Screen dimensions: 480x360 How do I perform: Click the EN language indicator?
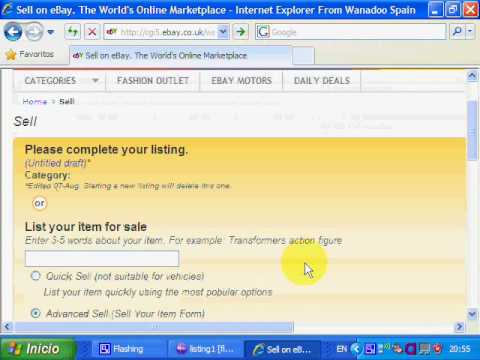(341, 349)
